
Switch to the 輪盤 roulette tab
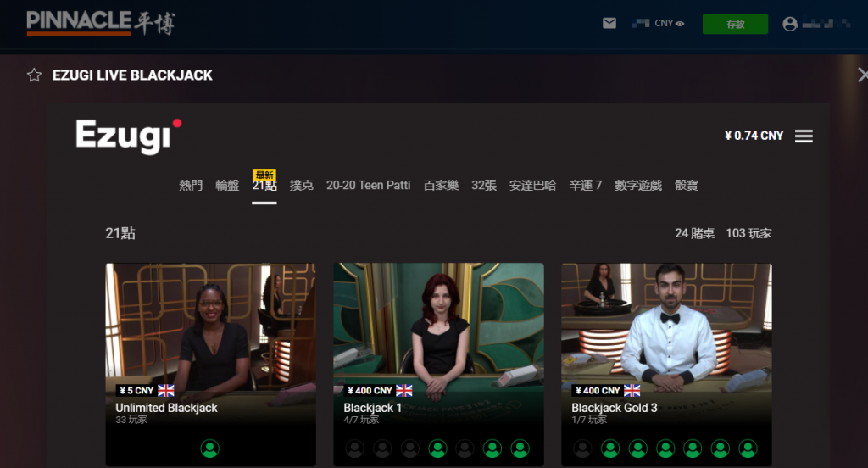[227, 185]
